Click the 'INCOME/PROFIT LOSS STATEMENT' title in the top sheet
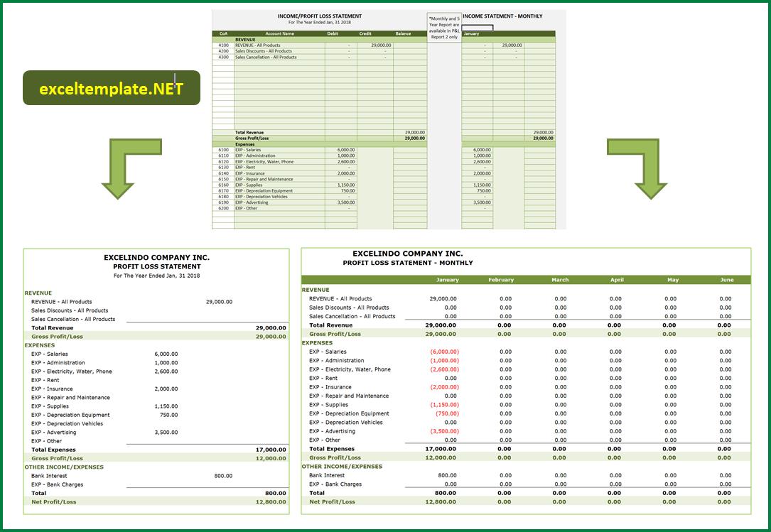Image resolution: width=771 pixels, height=532 pixels. click(x=320, y=16)
